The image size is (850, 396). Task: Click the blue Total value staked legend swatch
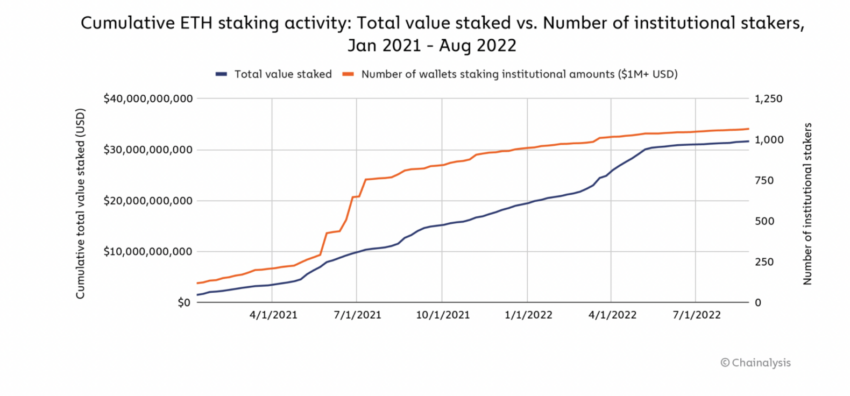click(222, 75)
